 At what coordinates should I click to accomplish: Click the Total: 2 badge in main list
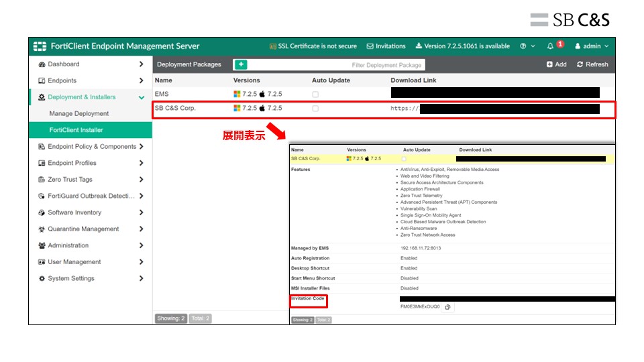click(x=201, y=318)
